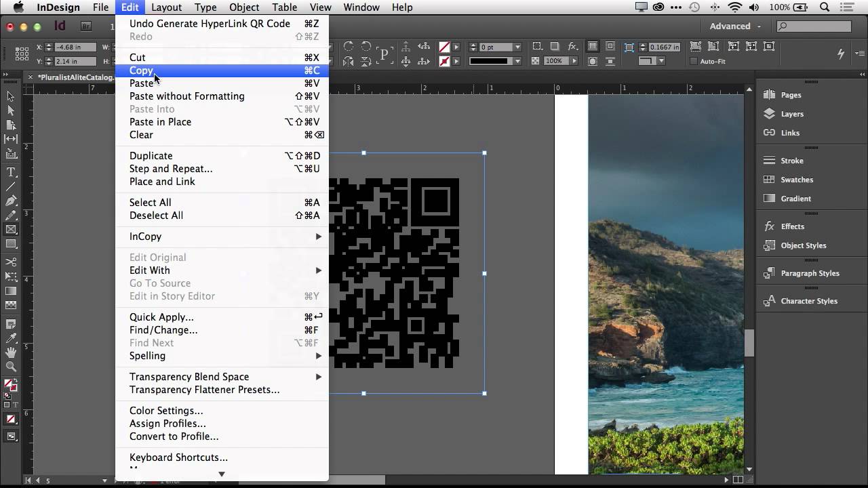
Task: Enable the Auto-Fit checkbox
Action: (x=694, y=62)
